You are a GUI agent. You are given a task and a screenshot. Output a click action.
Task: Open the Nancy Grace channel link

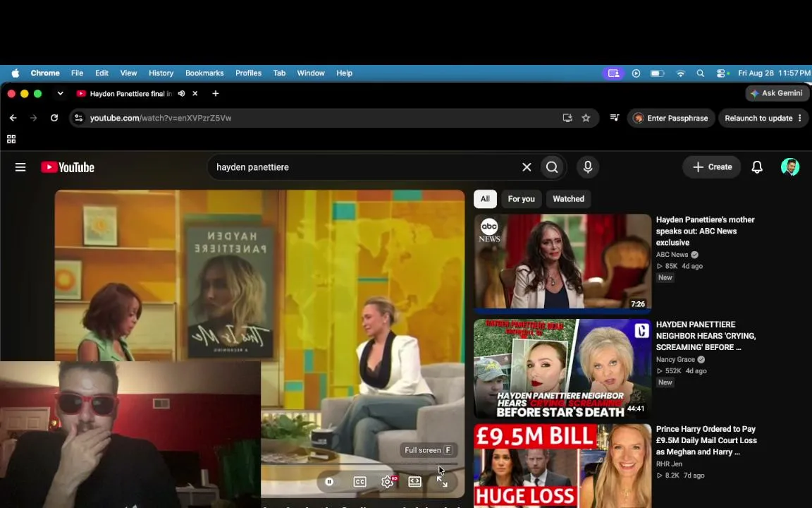(x=675, y=359)
